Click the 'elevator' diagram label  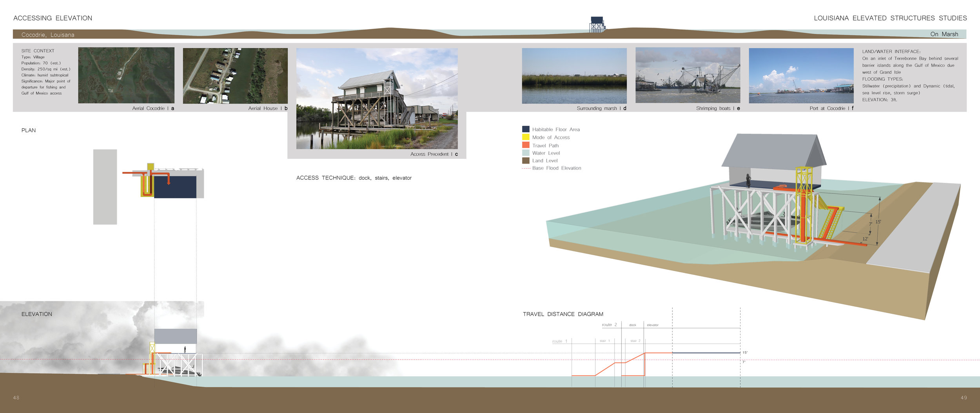[x=653, y=325]
